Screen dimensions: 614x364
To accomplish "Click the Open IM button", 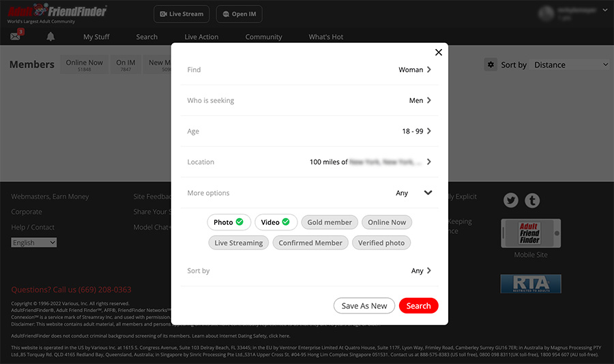I will 239,14.
